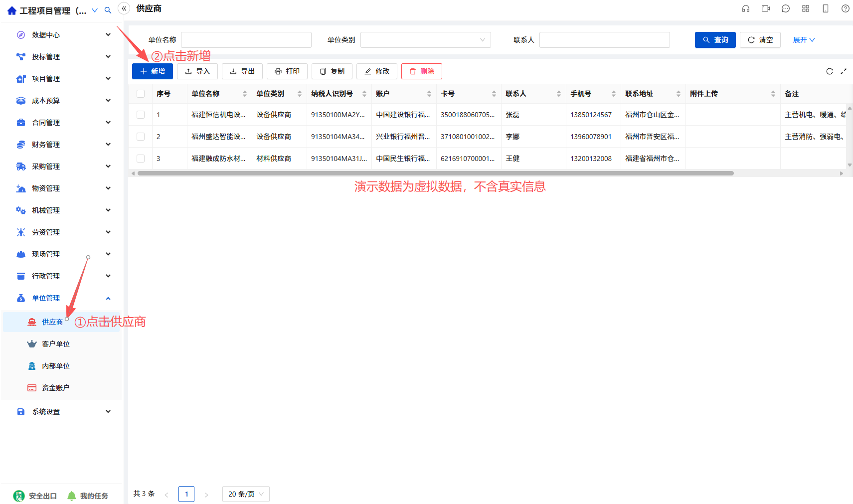Open the 单位类别 dropdown filter
This screenshot has width=853, height=504.
426,40
